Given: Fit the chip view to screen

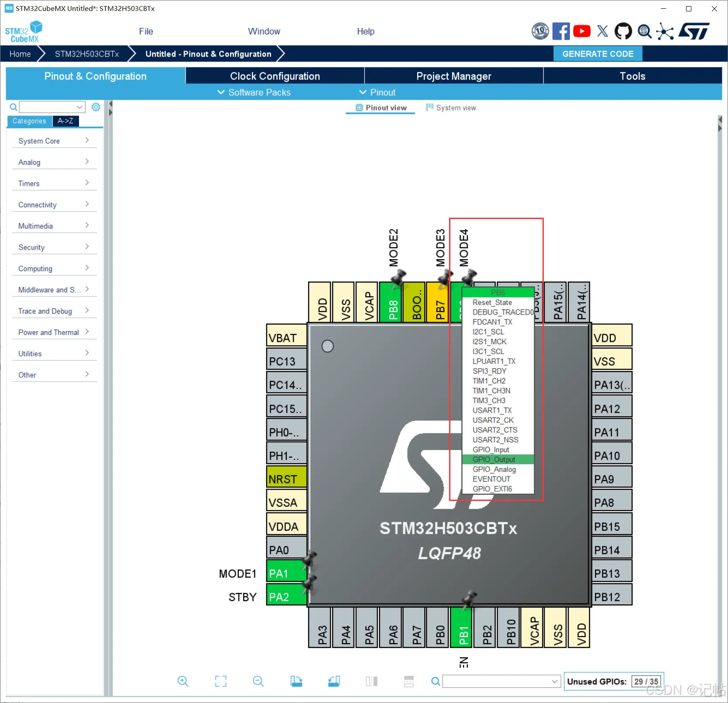Looking at the screenshot, I should [221, 681].
